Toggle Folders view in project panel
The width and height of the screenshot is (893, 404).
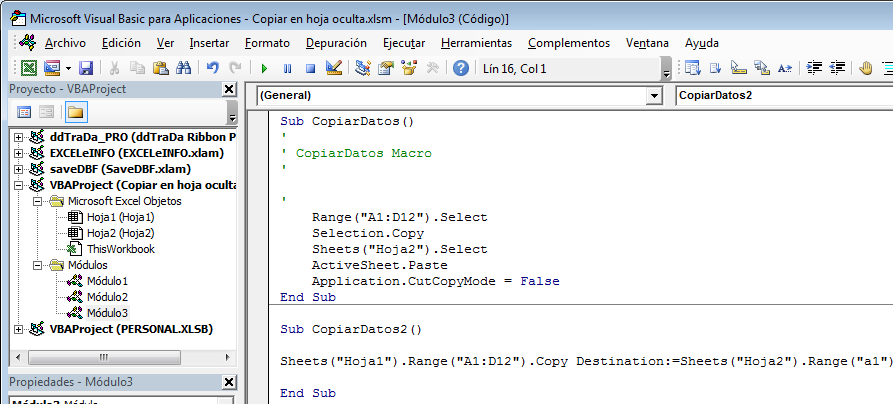coord(75,112)
